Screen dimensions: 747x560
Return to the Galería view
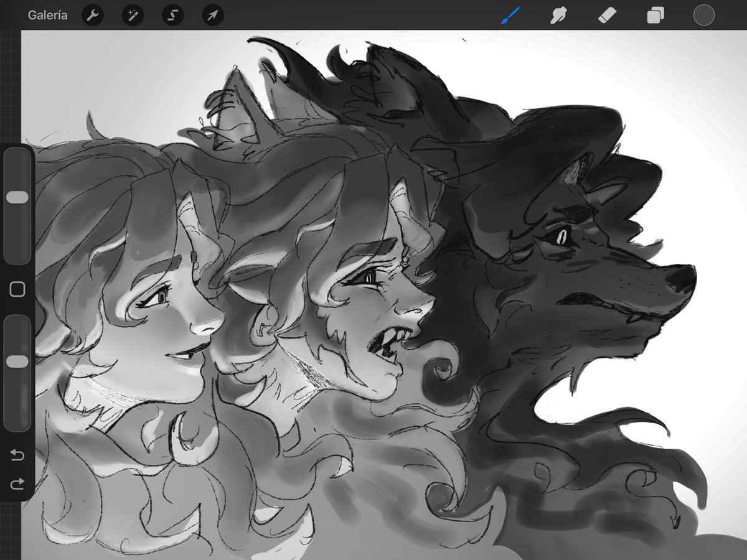pos(48,16)
